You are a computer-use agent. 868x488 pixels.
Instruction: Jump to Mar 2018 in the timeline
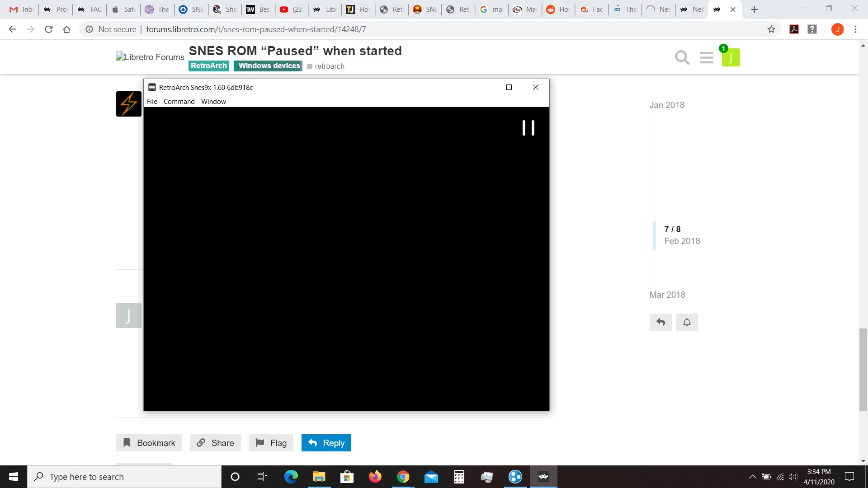pos(667,295)
